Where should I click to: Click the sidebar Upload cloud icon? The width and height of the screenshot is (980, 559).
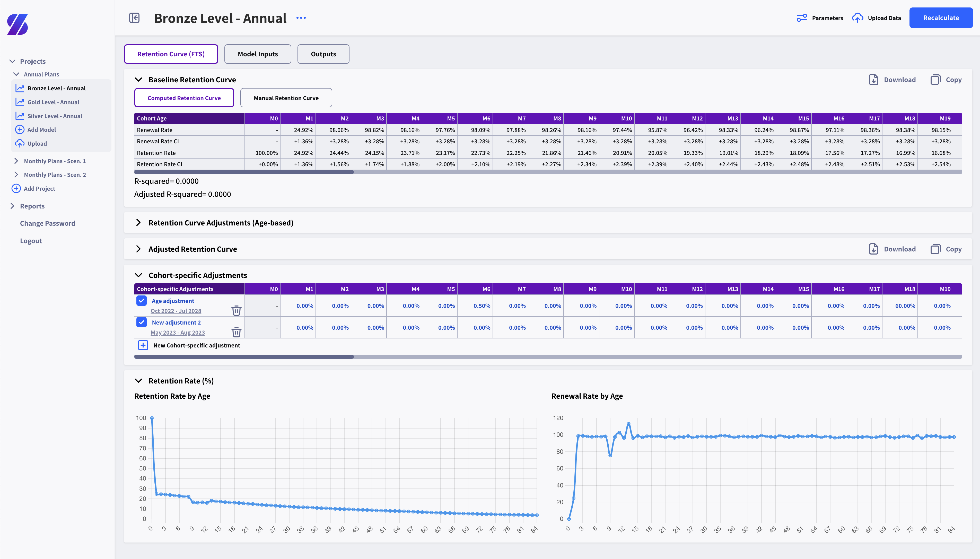point(20,143)
